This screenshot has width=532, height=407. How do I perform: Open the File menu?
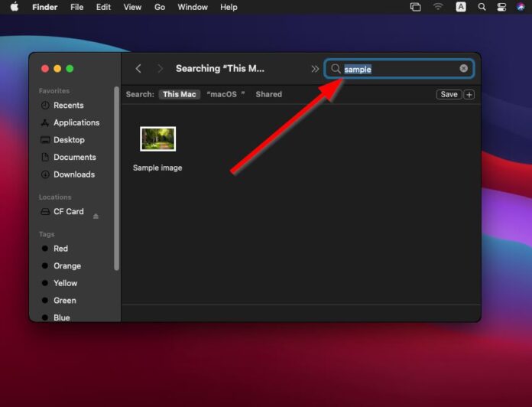click(77, 7)
